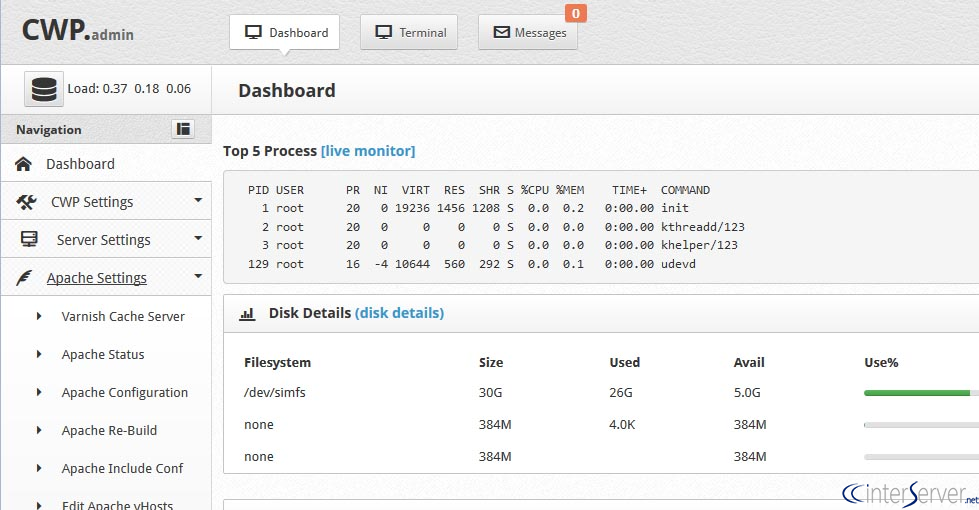The width and height of the screenshot is (979, 510).
Task: Click the Use% column header
Action: (x=881, y=363)
